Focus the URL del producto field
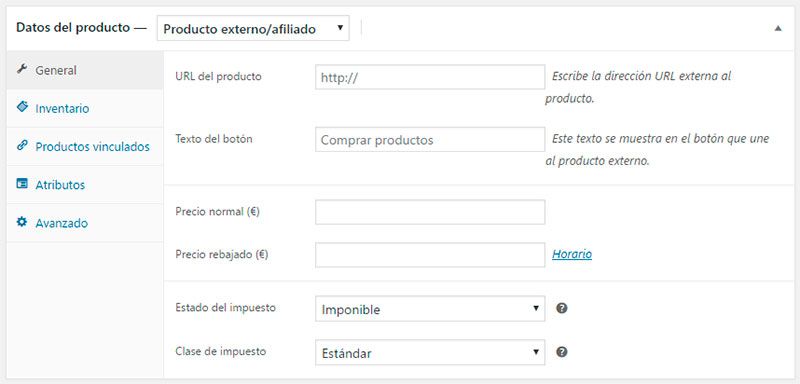This screenshot has width=800, height=384. (x=430, y=77)
